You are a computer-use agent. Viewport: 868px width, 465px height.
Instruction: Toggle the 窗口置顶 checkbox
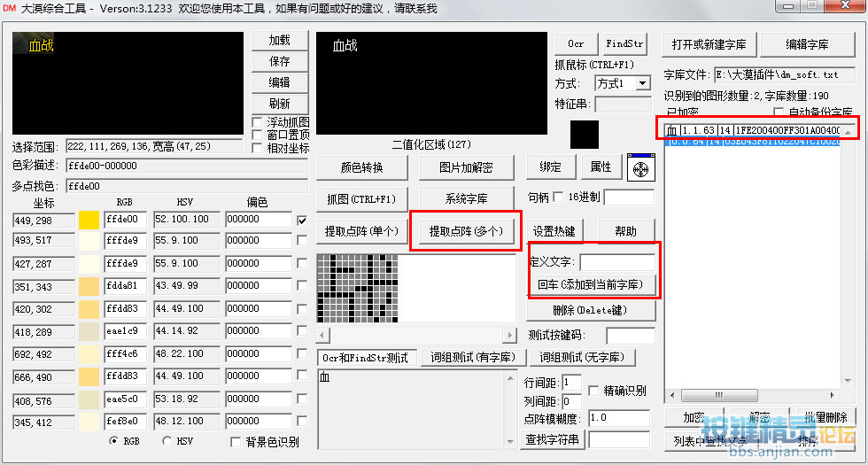pyautogui.click(x=257, y=135)
